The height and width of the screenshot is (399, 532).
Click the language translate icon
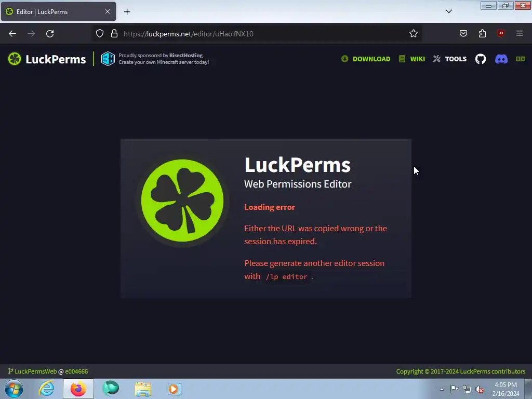(520, 59)
